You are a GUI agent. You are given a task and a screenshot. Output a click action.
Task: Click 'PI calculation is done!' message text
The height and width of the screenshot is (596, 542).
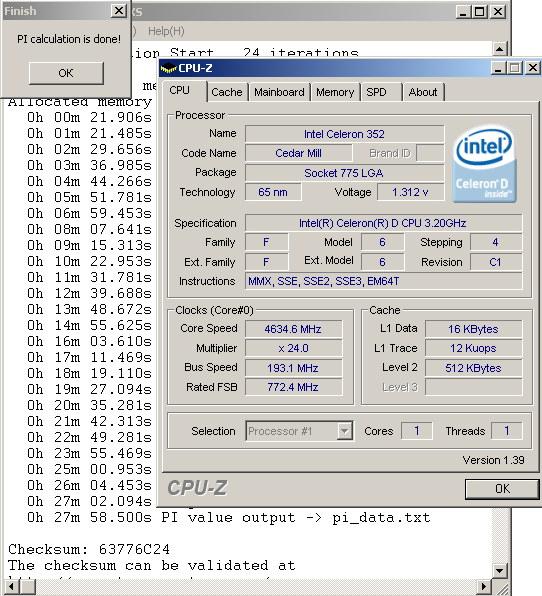(69, 39)
